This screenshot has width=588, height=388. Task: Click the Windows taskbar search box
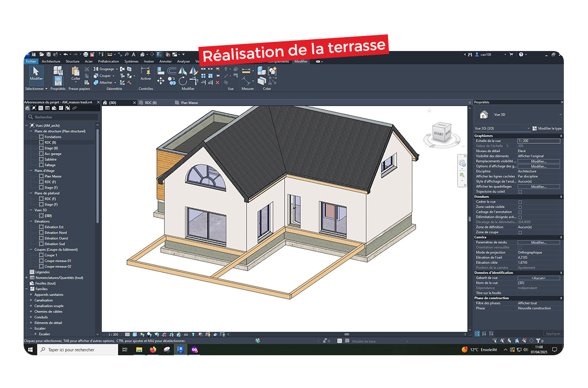coord(78,350)
